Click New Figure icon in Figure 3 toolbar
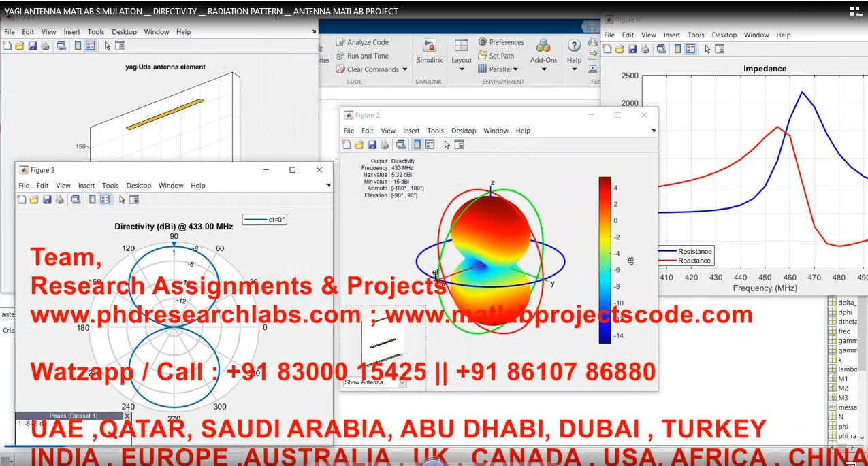This screenshot has width=868, height=466. [x=22, y=199]
